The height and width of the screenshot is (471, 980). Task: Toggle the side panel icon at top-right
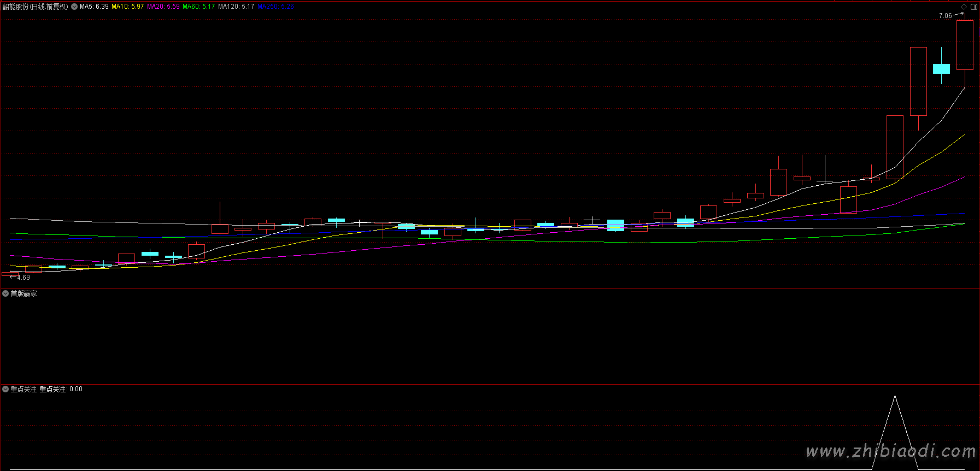pos(973,7)
